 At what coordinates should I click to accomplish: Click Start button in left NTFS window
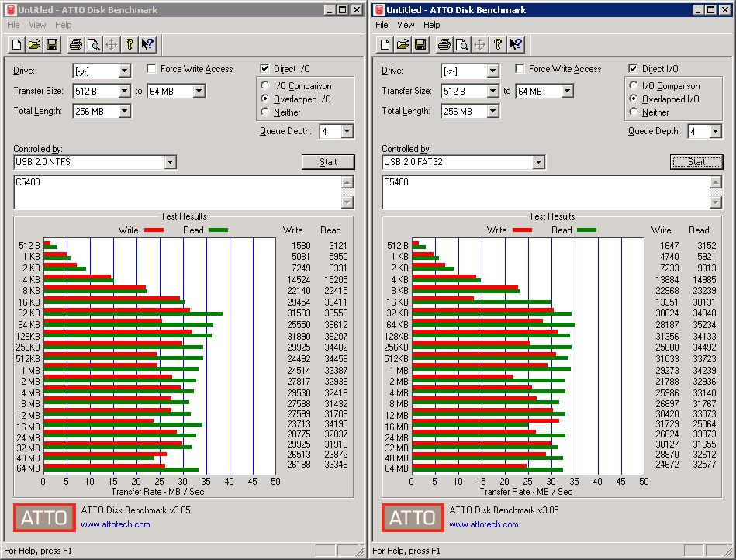click(x=328, y=162)
